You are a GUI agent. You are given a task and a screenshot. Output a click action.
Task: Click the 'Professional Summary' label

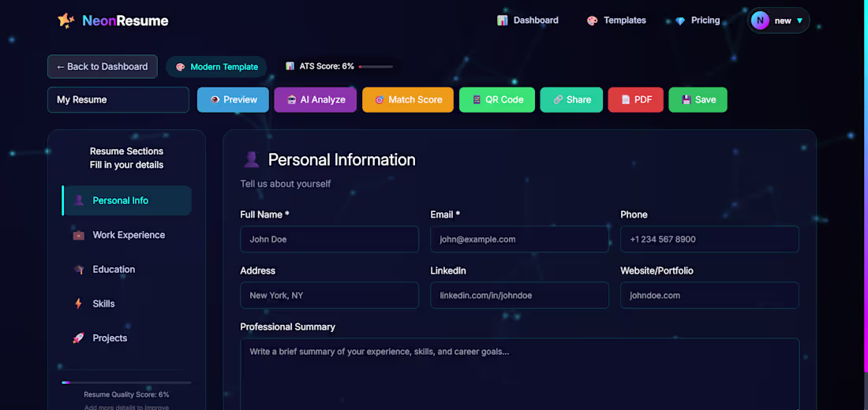tap(287, 327)
